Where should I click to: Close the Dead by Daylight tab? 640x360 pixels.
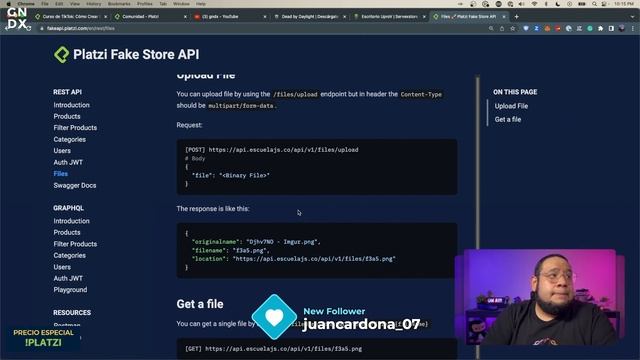pyautogui.click(x=344, y=17)
